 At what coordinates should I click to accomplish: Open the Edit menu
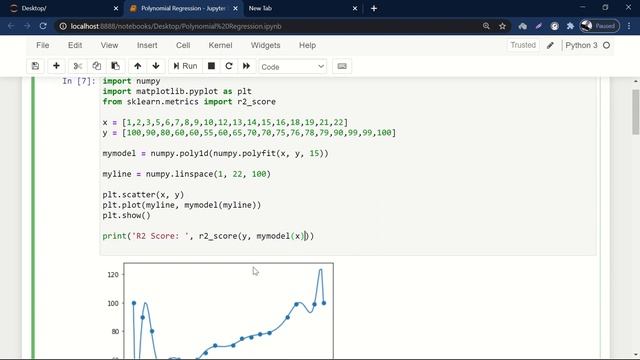click(x=75, y=45)
